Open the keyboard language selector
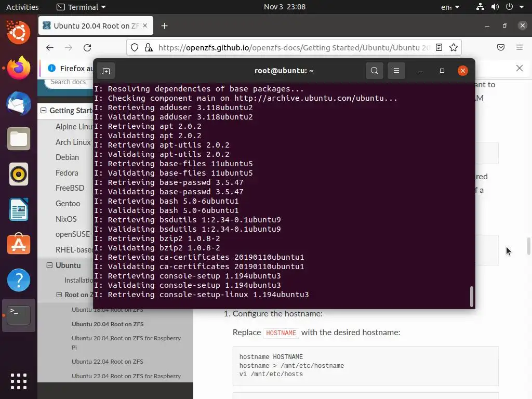This screenshot has height=399, width=532. (x=450, y=7)
